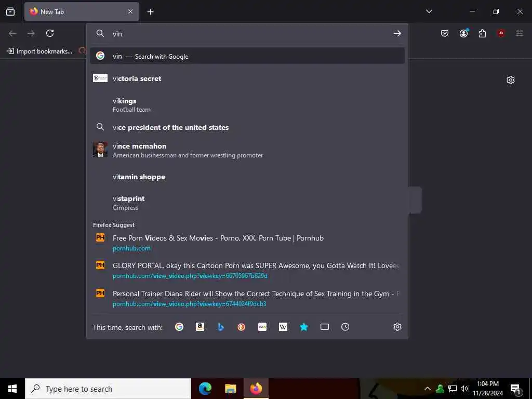Search this time with Google
The image size is (532, 399).
[x=179, y=327]
